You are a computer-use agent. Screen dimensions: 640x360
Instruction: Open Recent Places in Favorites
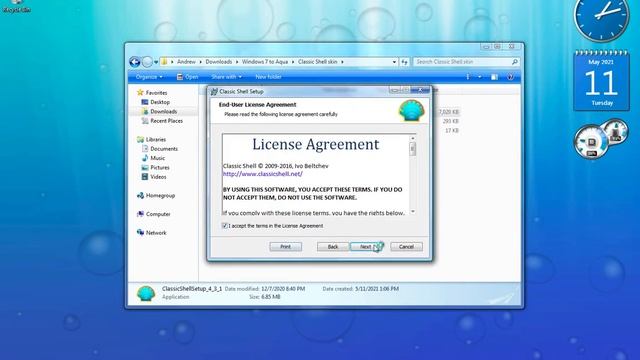(x=167, y=121)
